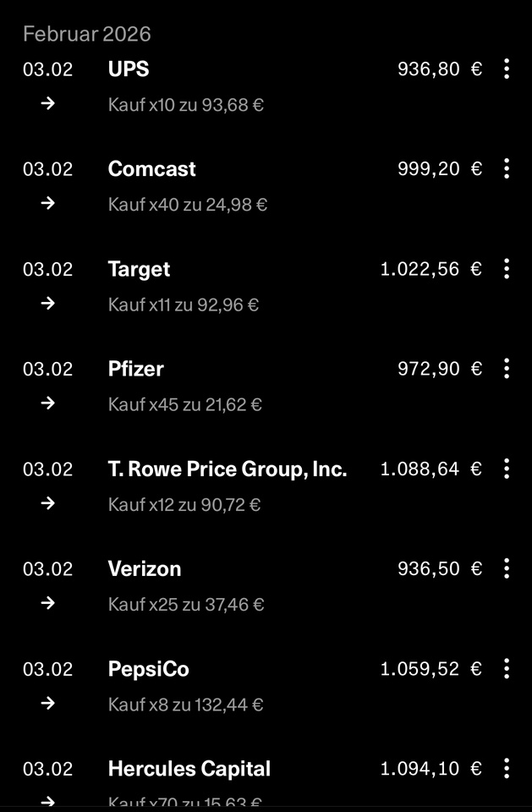The image size is (532, 812).
Task: Open the three-dot menu for PepsiCo
Action: (507, 669)
